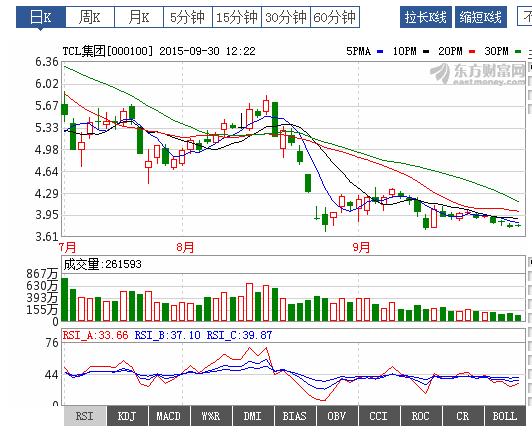
Task: Switch to the 周K weekly tab
Action: click(x=90, y=17)
